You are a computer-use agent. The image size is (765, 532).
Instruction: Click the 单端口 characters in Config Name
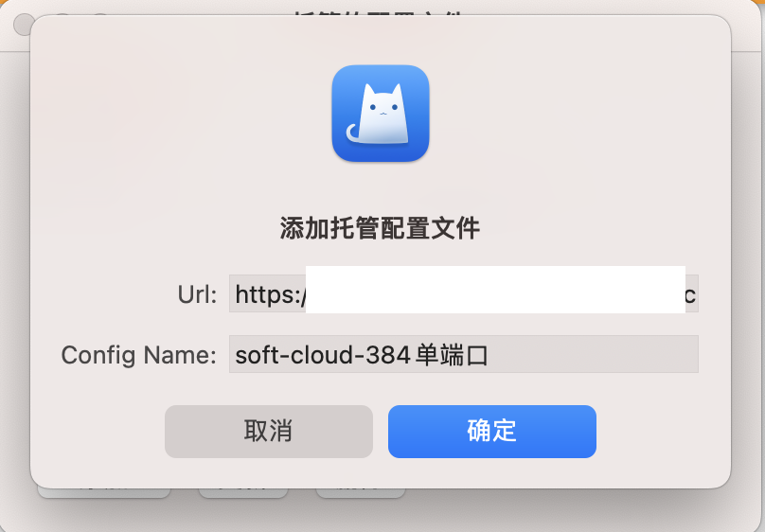coord(452,355)
